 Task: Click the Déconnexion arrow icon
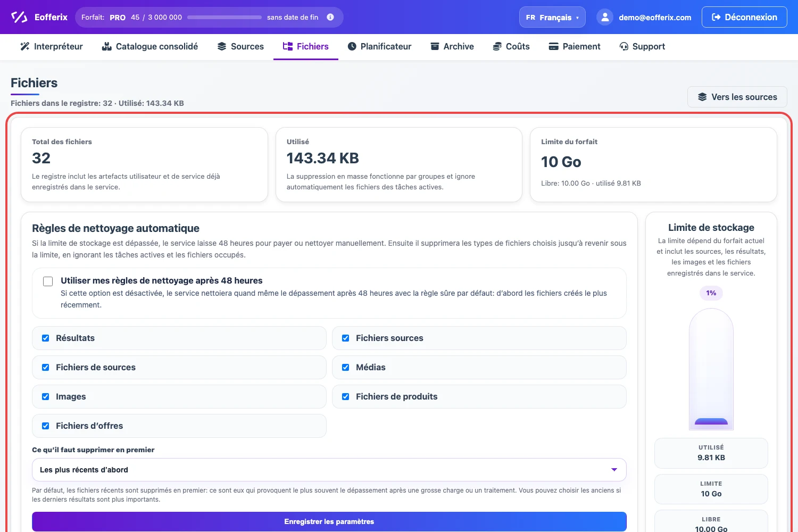click(x=716, y=17)
